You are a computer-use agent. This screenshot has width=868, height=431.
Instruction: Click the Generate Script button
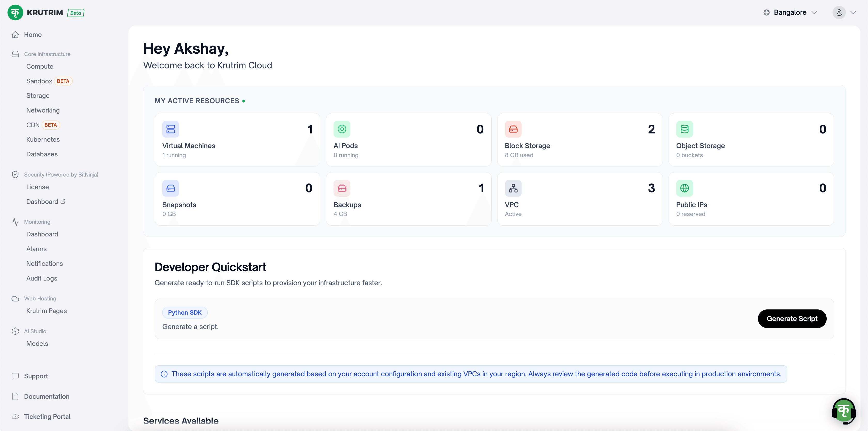coord(792,318)
